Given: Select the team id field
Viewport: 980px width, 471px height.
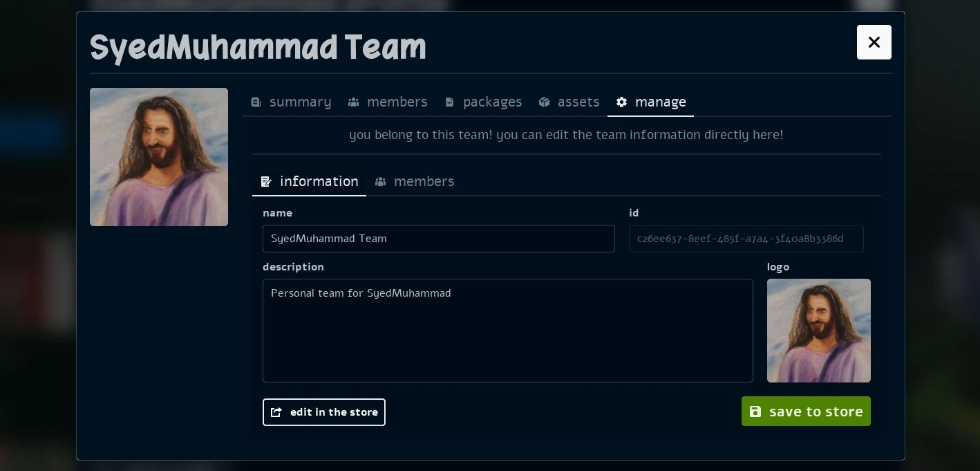Looking at the screenshot, I should click(746, 239).
